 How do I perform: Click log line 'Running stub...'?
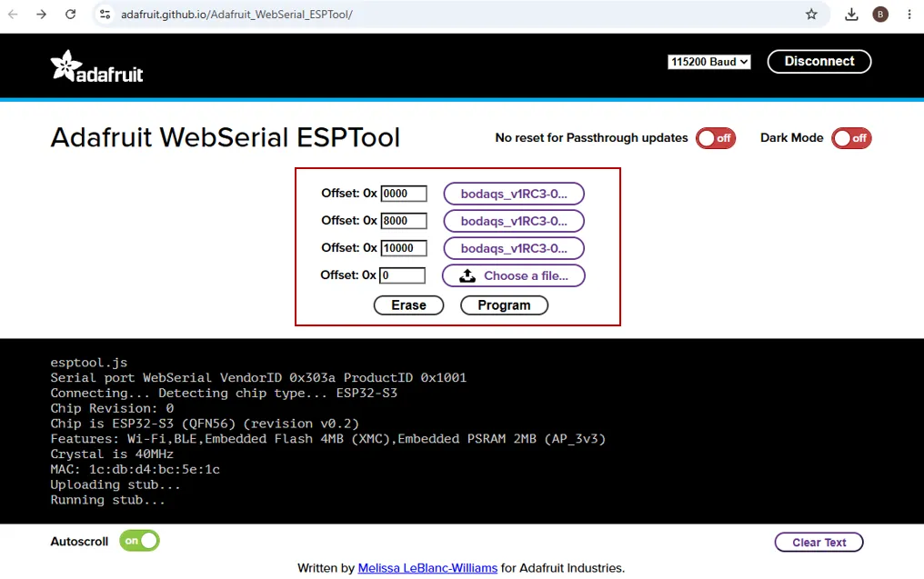coord(108,500)
